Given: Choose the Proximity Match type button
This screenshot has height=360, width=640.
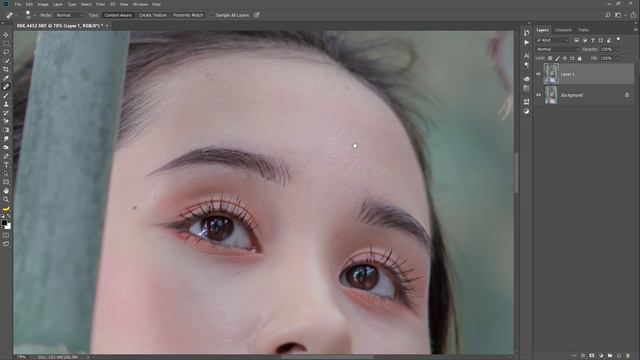Looking at the screenshot, I should pyautogui.click(x=188, y=15).
